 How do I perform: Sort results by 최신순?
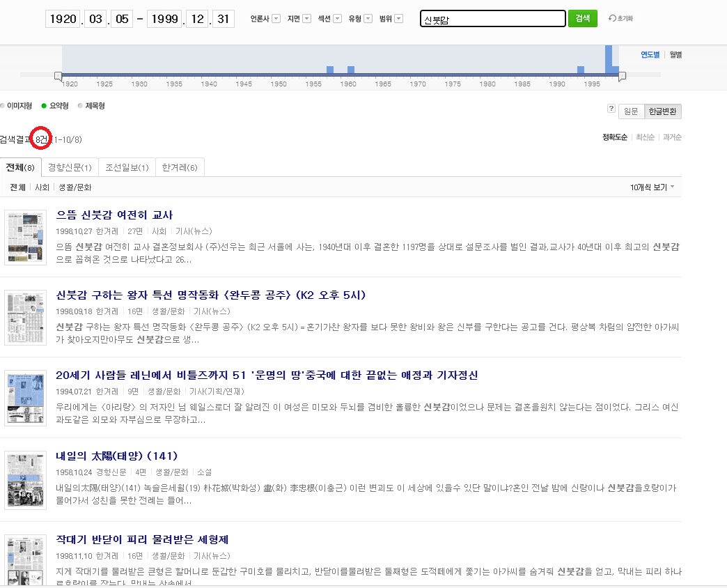(x=645, y=137)
